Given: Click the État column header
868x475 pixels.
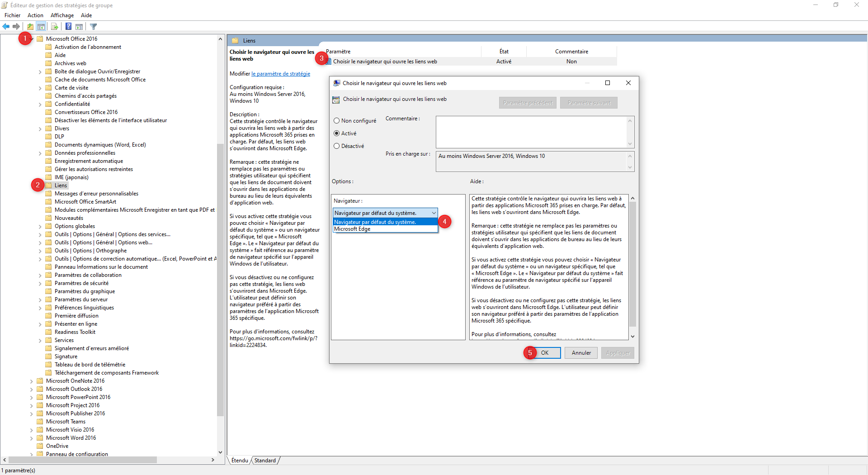Looking at the screenshot, I should coord(504,52).
